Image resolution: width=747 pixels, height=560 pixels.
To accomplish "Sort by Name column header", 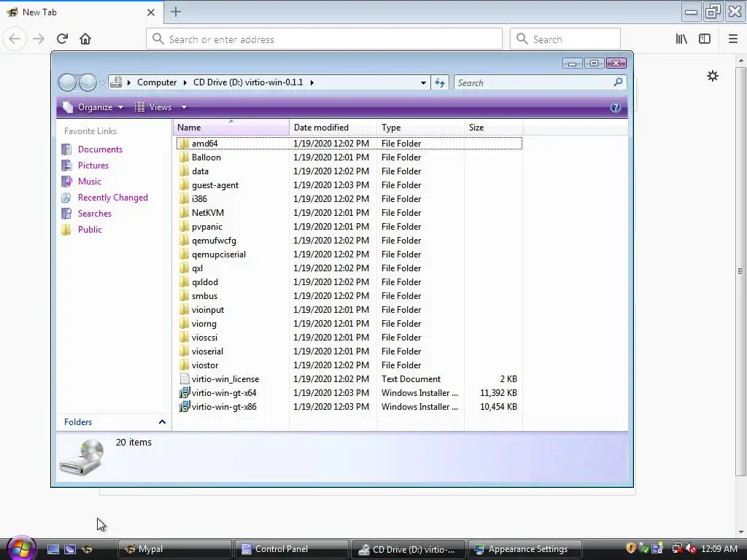I will tap(231, 127).
